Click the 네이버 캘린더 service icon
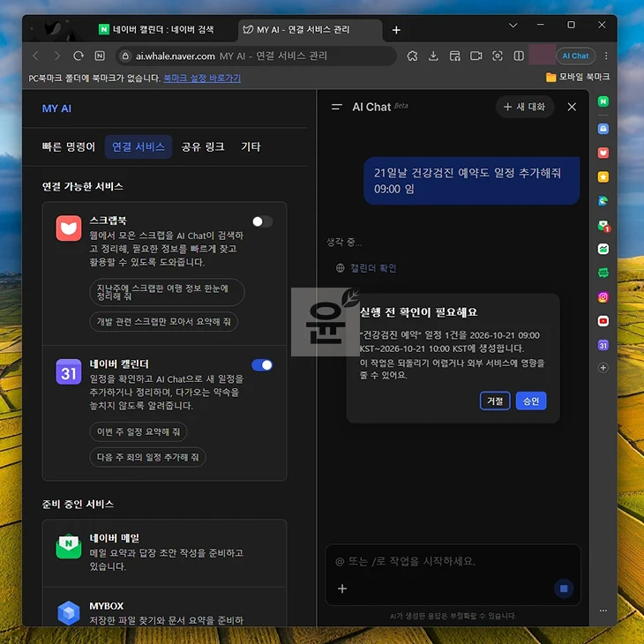The height and width of the screenshot is (644, 644). [69, 371]
